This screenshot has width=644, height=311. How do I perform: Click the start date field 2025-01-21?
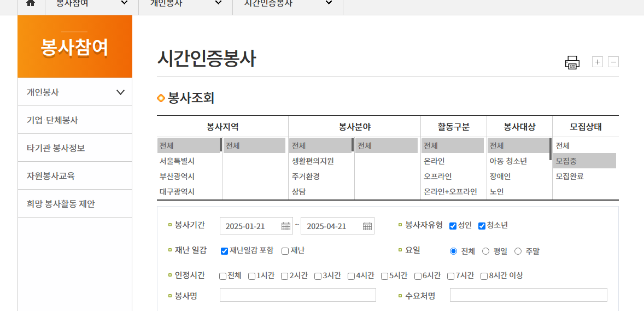[256, 226]
